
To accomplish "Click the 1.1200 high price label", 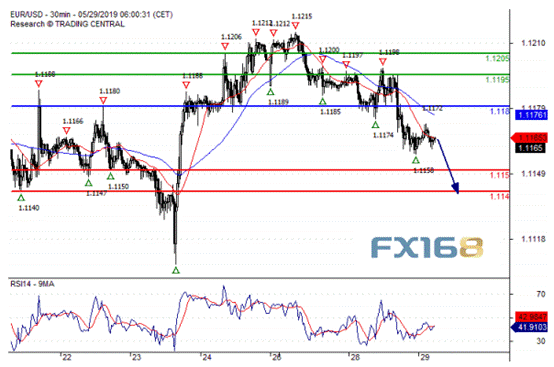I will [329, 50].
